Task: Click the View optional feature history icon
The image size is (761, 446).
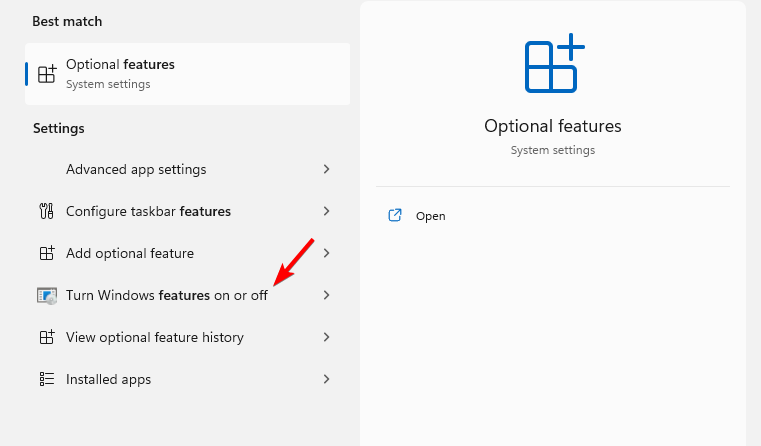Action: click(x=46, y=337)
